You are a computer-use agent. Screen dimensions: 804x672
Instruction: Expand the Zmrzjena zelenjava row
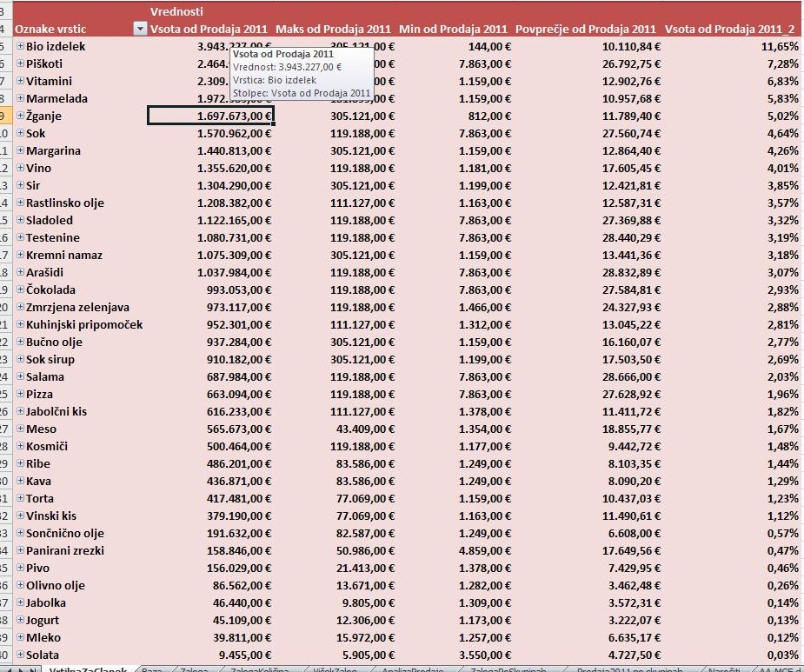click(20, 307)
